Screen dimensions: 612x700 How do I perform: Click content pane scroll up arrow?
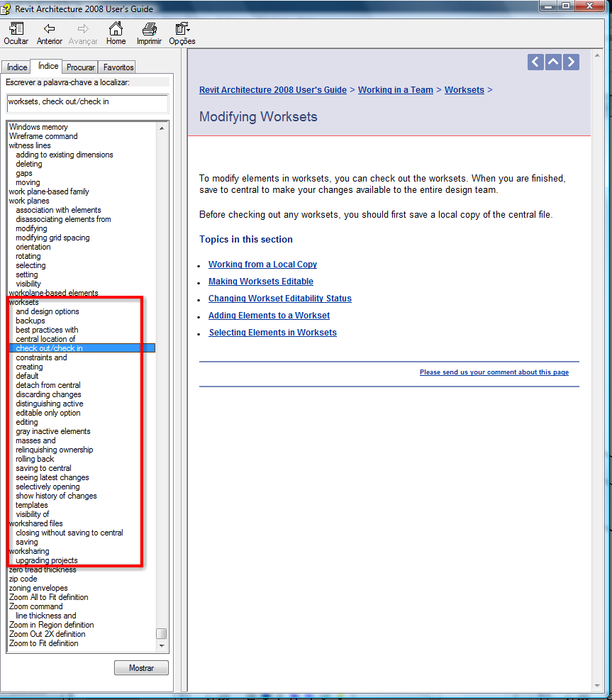(x=597, y=55)
